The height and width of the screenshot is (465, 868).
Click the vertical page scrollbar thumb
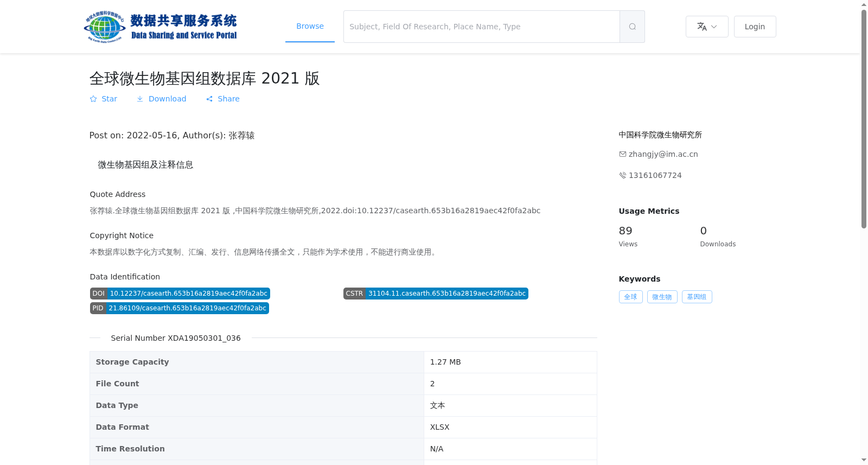click(x=864, y=119)
